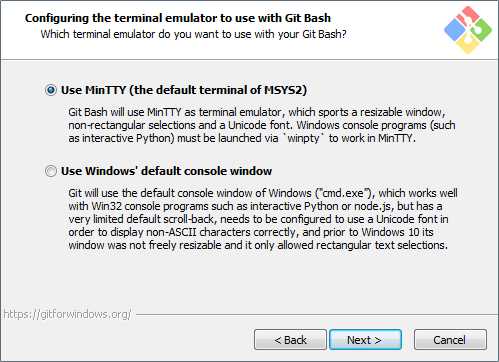Go back with the '< Back' button

pos(290,340)
